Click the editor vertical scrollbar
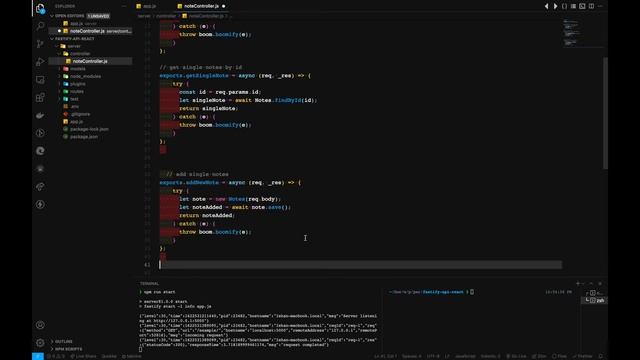This screenshot has width=640, height=360. (605, 112)
